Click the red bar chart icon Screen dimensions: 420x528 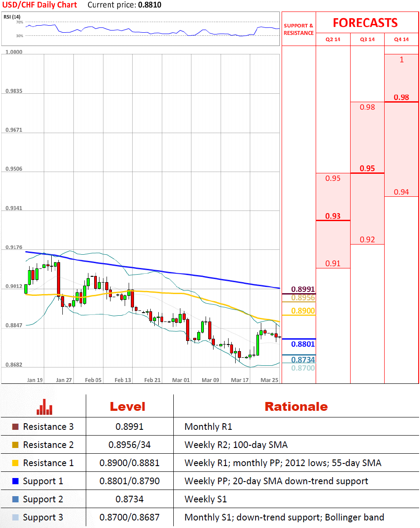pos(44,407)
